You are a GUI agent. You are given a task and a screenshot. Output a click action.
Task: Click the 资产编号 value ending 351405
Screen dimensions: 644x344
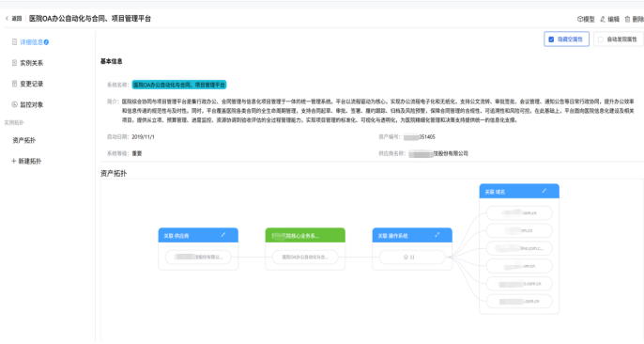pos(420,137)
